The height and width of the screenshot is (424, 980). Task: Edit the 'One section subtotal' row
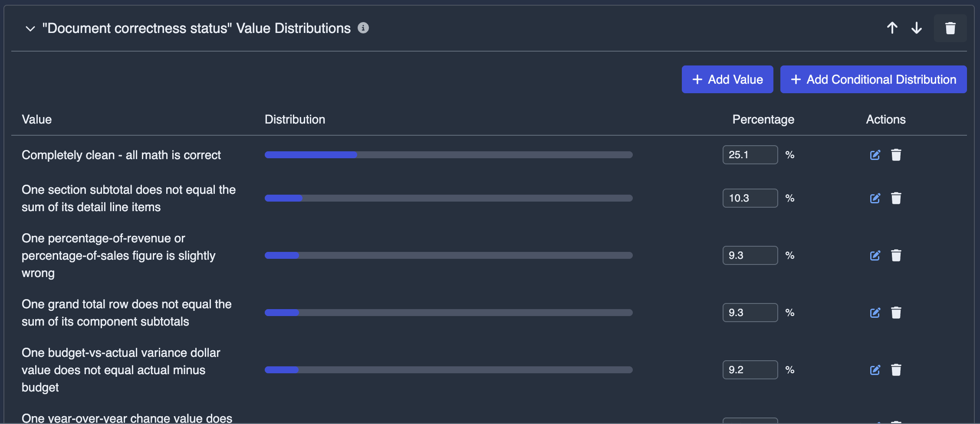[875, 198]
